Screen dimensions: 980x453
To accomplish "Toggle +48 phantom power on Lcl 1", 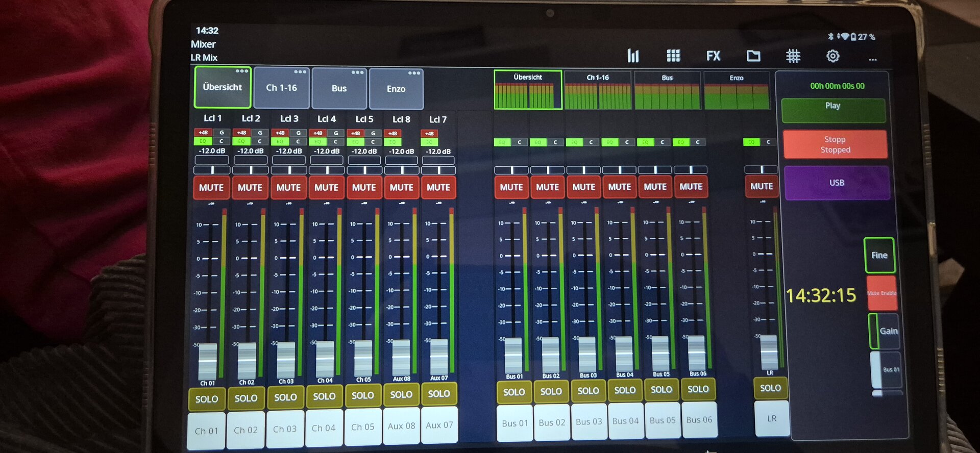I will coord(203,133).
